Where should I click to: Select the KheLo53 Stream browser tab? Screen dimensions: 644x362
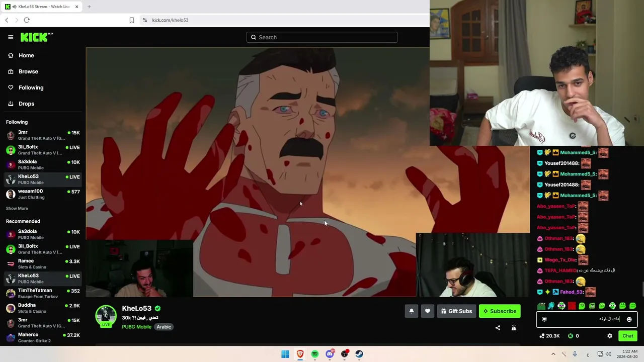coord(42,7)
